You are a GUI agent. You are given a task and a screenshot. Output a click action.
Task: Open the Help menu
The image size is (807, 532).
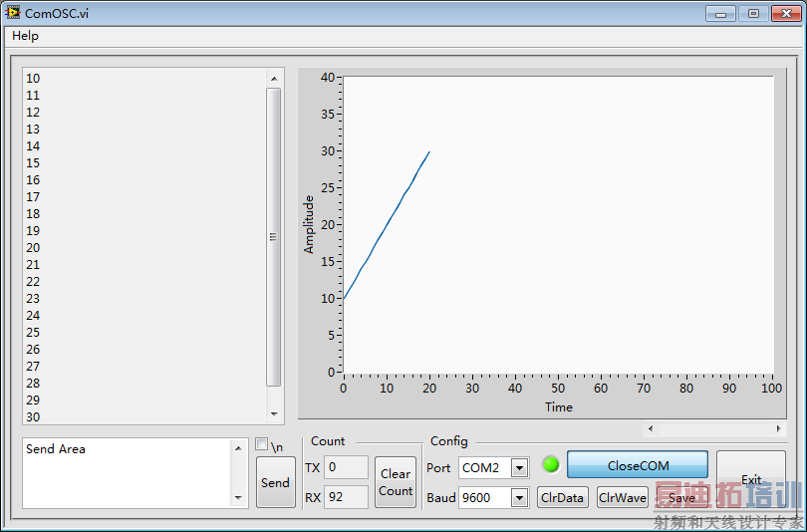(25, 36)
